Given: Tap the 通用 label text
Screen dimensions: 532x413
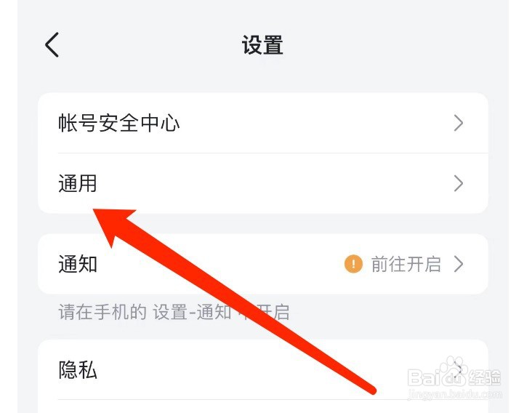Looking at the screenshot, I should [x=78, y=183].
